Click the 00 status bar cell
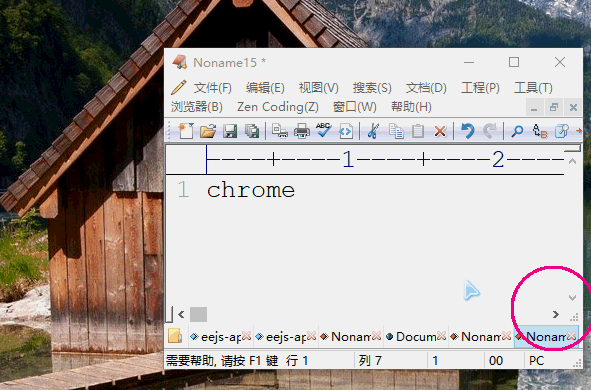Image resolution: width=591 pixels, height=390 pixels. [496, 361]
